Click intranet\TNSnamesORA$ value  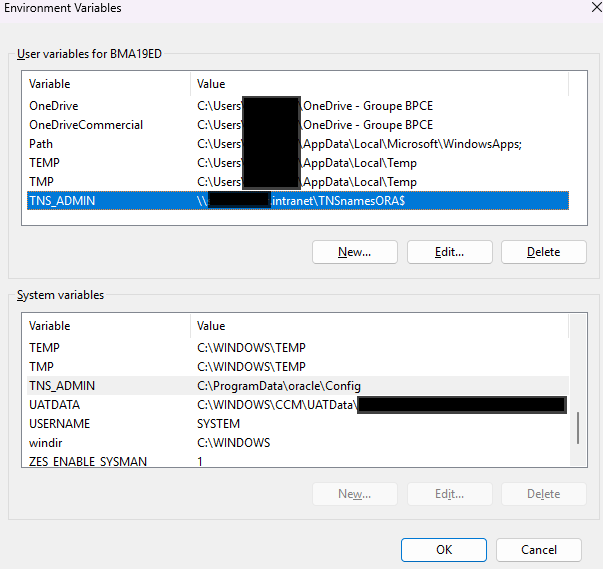338,201
